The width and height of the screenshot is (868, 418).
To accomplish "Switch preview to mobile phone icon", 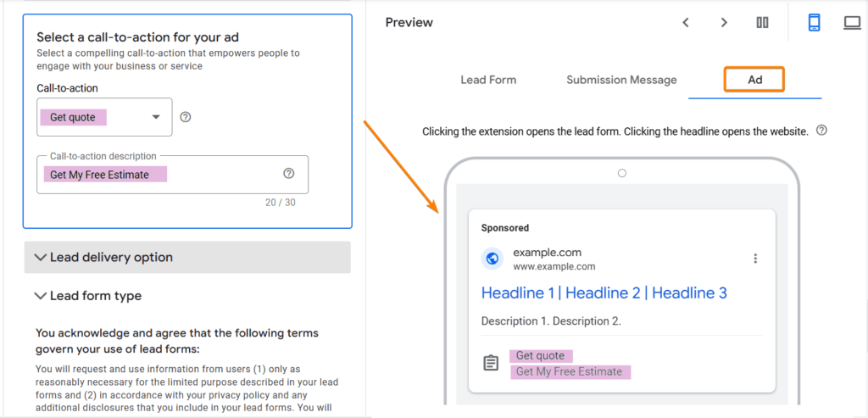I will [x=814, y=23].
